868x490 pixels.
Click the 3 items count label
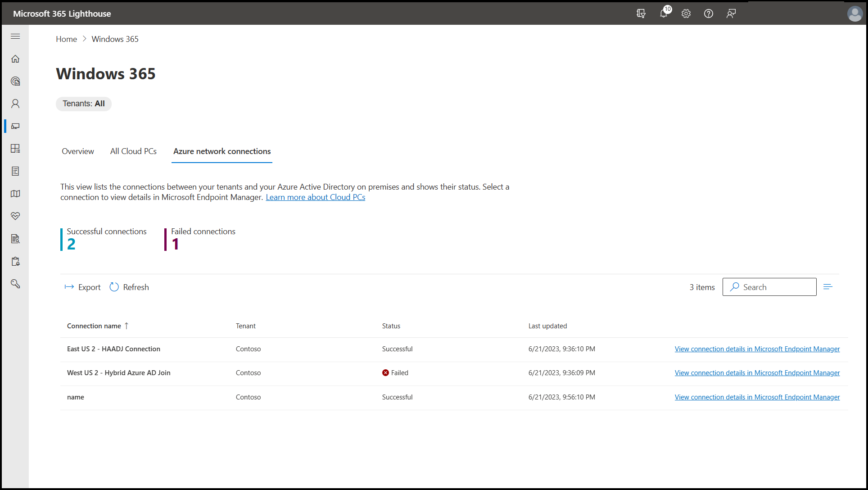pos(702,287)
